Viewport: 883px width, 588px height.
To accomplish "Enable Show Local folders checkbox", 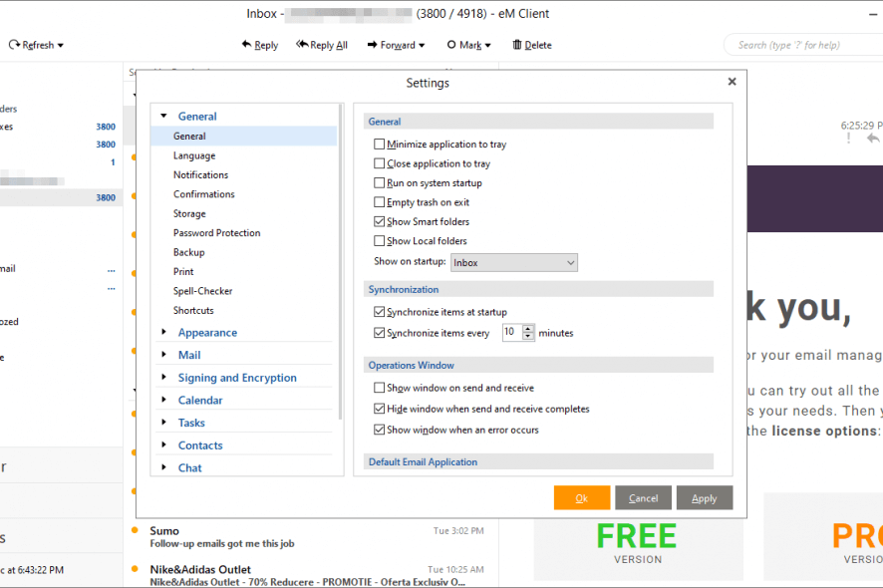I will pyautogui.click(x=379, y=241).
